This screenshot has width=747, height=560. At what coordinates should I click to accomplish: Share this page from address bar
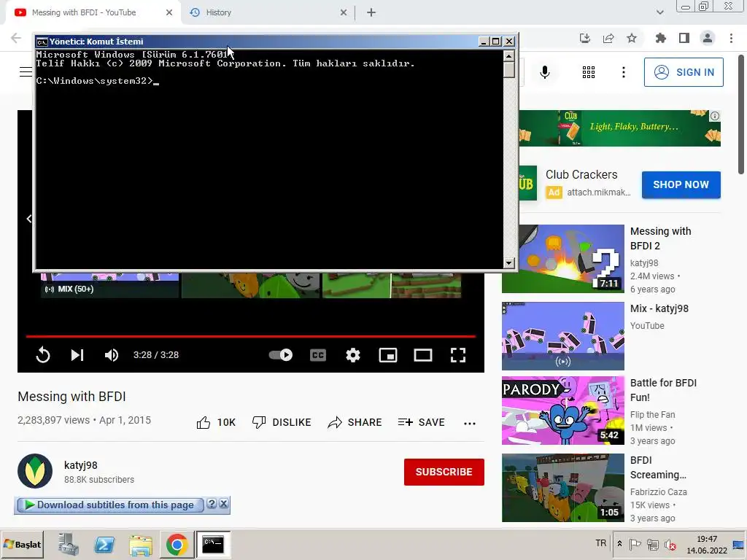click(x=608, y=38)
